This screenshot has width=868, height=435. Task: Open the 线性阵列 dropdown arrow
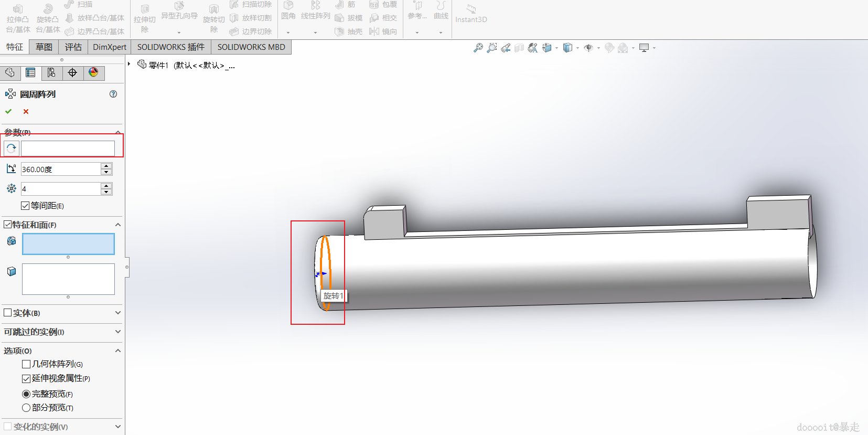[316, 33]
